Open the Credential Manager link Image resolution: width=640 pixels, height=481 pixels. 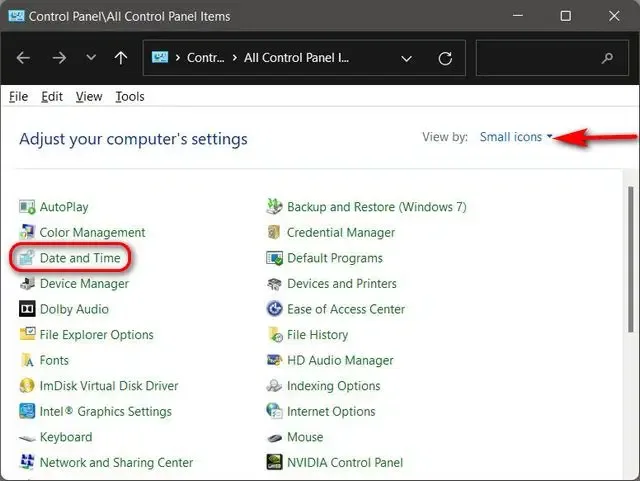[x=341, y=232]
